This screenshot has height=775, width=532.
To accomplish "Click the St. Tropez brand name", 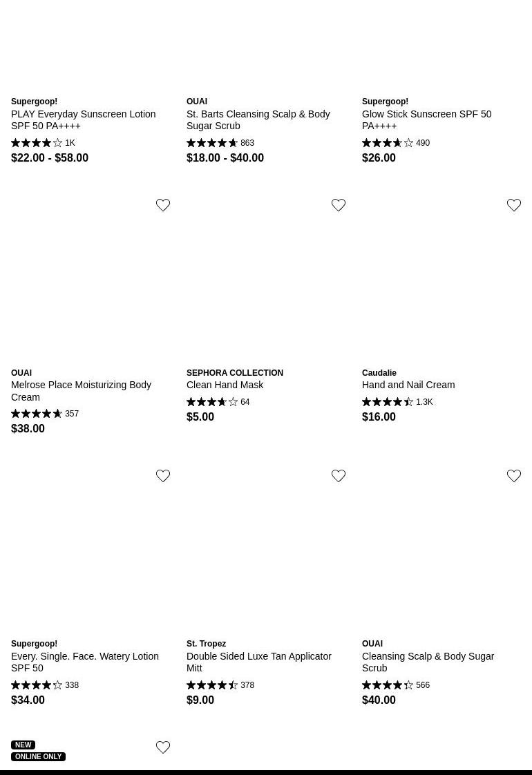I will click(x=206, y=644).
